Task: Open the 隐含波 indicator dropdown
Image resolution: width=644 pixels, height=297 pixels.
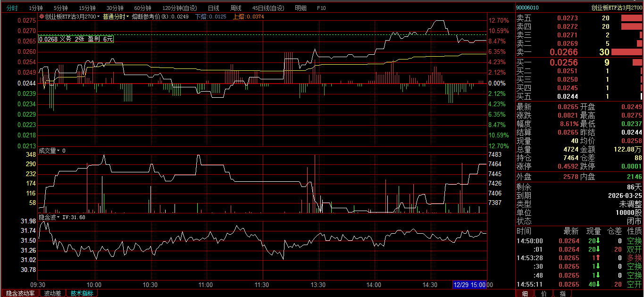Action: coord(59,217)
